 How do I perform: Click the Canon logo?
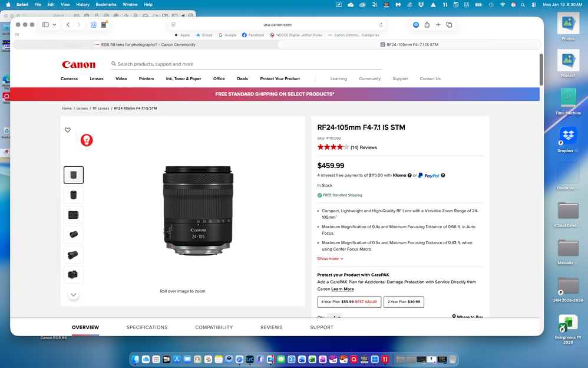tap(78, 64)
